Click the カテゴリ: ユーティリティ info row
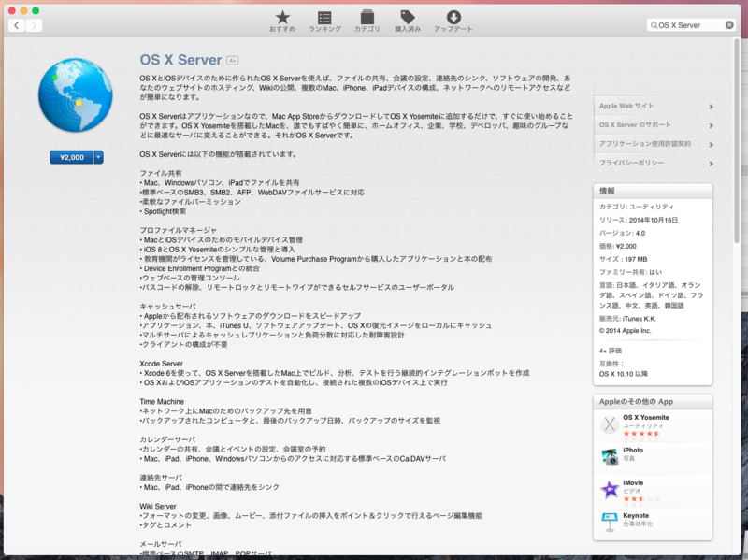The height and width of the screenshot is (560, 748). click(x=637, y=207)
